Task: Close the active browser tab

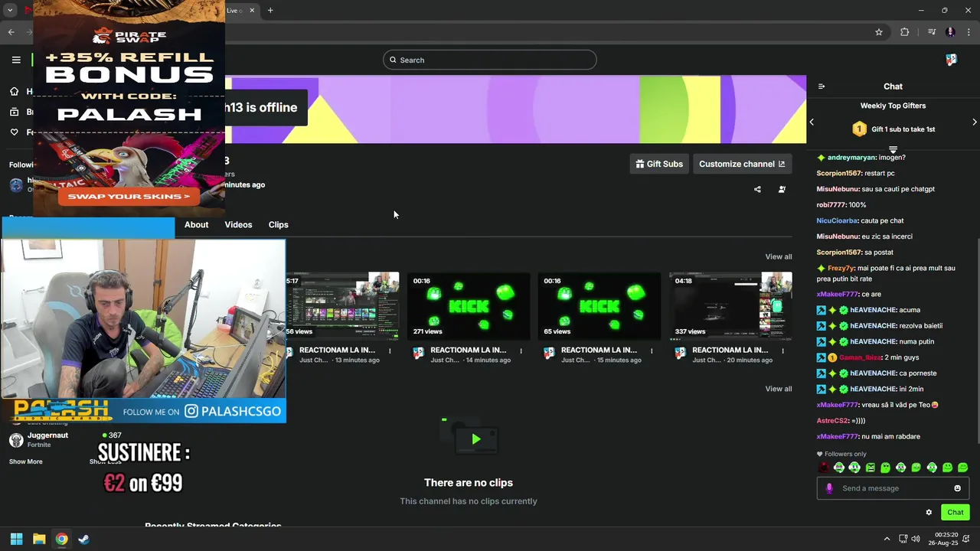Action: [252, 10]
